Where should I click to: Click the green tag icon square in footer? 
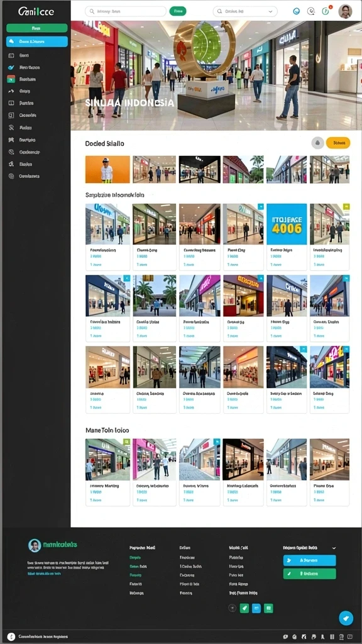(244, 608)
